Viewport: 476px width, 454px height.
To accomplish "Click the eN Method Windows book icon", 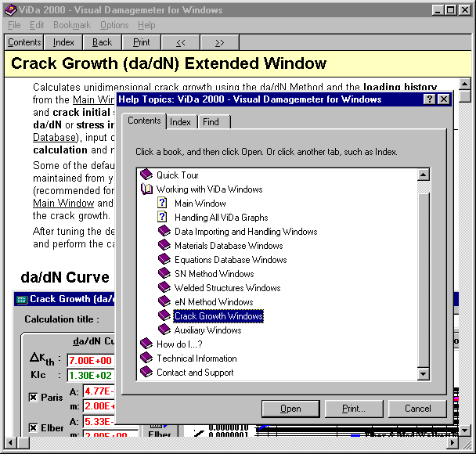I will [x=164, y=301].
